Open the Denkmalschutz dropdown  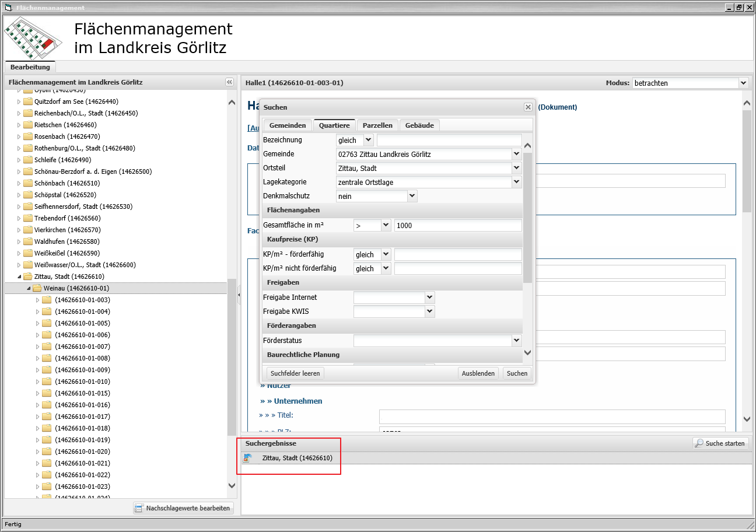pyautogui.click(x=412, y=196)
